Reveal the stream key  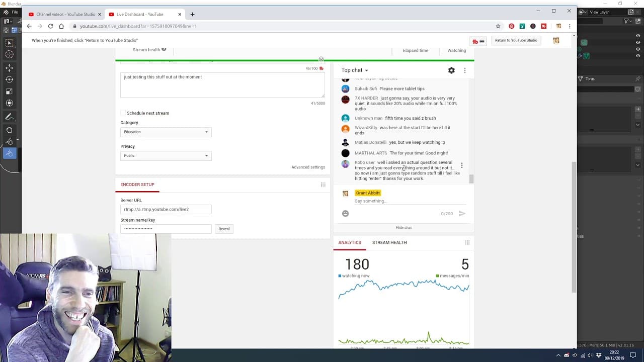[x=224, y=229]
